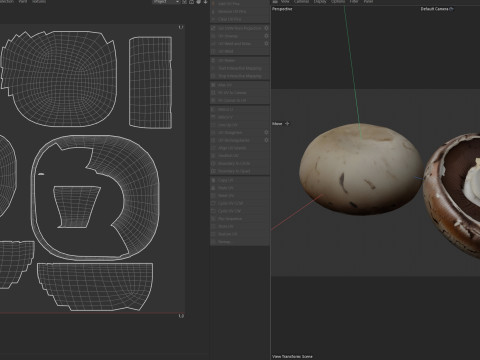480x360 pixels.
Task: Run the Line Up UV command
Action: pyautogui.click(x=240, y=125)
